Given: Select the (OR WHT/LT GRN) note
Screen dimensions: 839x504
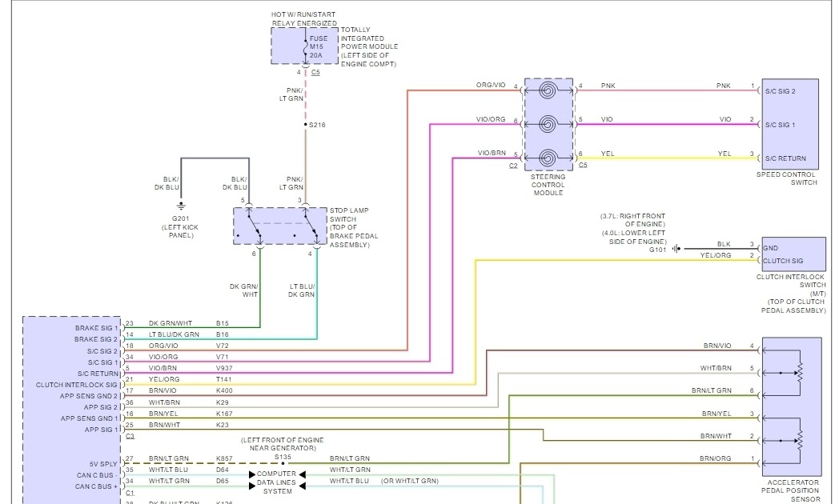Looking at the screenshot, I should coord(410,481).
